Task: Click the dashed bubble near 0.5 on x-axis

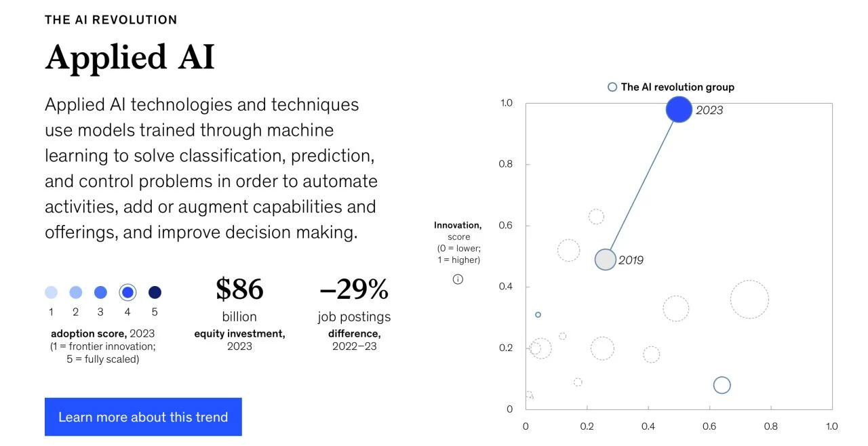Action: pos(675,308)
